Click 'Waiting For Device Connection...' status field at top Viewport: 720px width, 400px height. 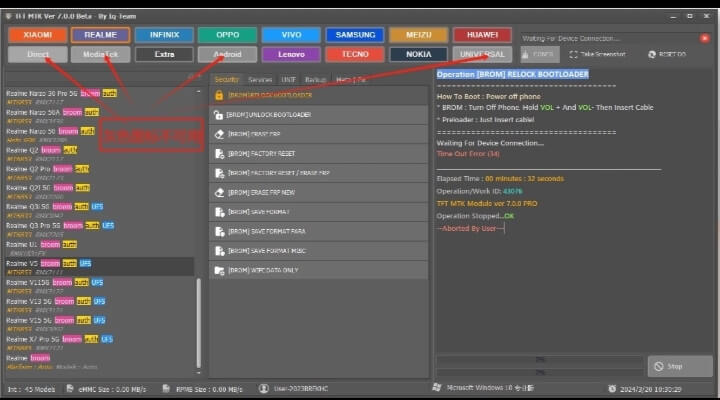(x=609, y=38)
